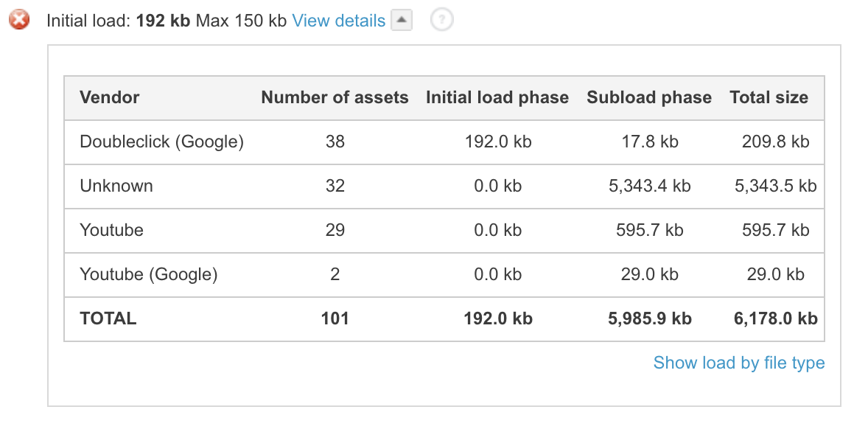Click the 5,985.9 kb total subload
Image resolution: width=868 pixels, height=432 pixels.
tap(649, 318)
